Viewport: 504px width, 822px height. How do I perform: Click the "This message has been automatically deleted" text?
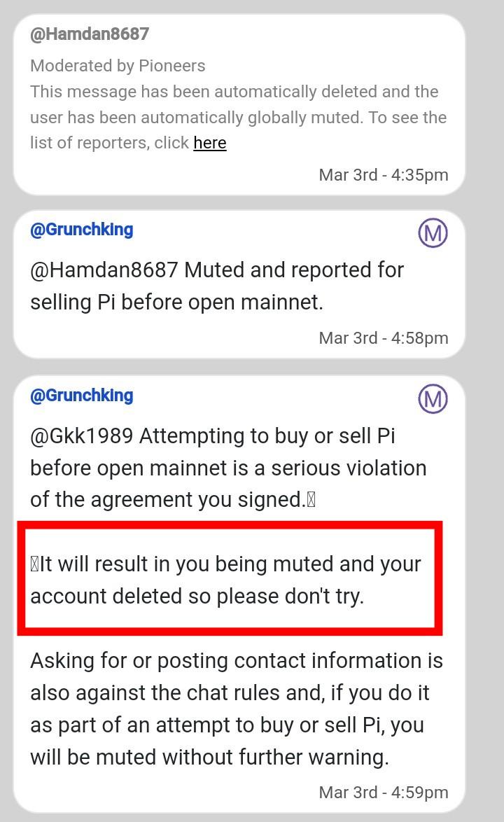point(234,92)
